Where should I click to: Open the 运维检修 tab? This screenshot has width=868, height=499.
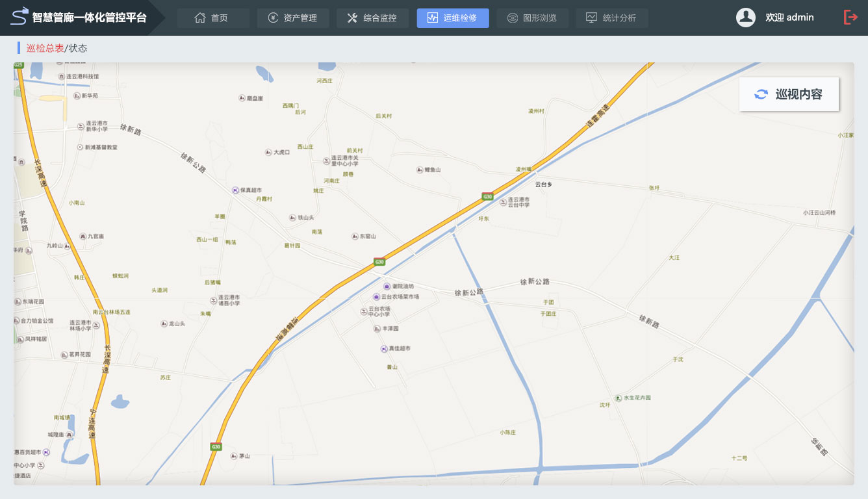(452, 18)
